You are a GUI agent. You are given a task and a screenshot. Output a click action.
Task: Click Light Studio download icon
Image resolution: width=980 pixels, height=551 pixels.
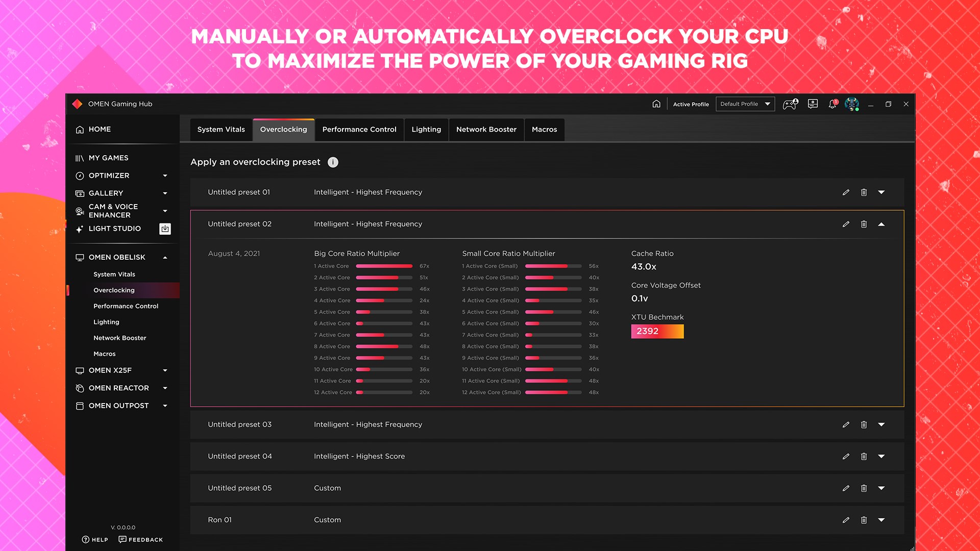coord(165,229)
